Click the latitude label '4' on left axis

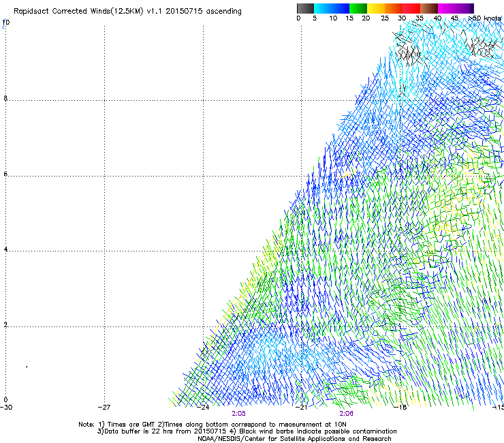5,249
